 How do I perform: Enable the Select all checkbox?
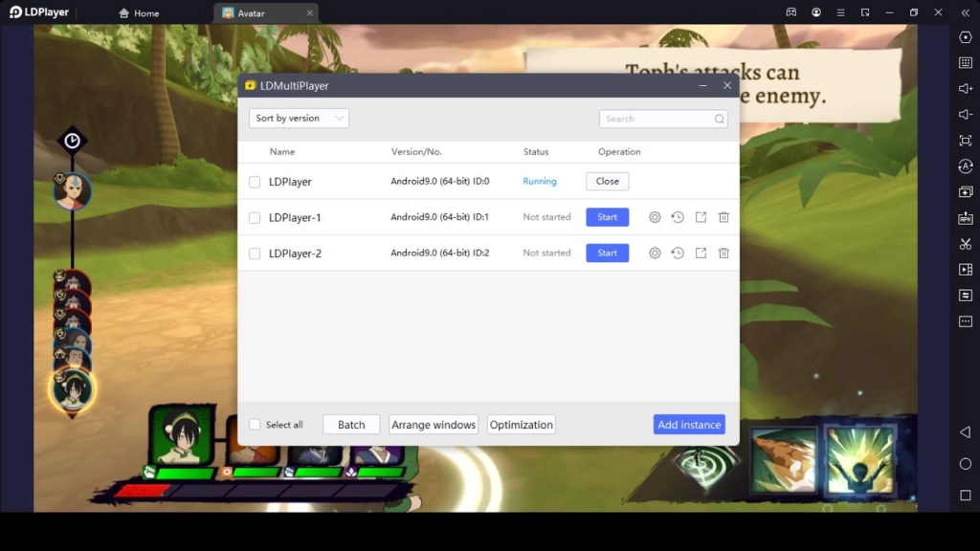click(x=255, y=425)
